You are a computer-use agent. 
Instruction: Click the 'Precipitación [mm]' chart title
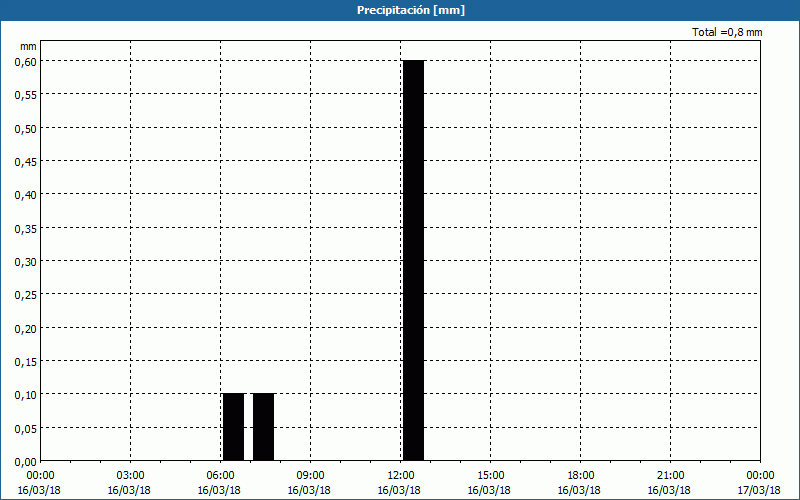(x=411, y=10)
